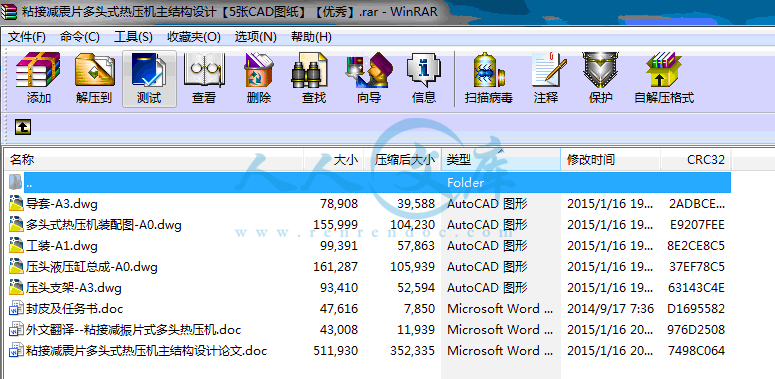
Task: Click the size value 155,999
Action: click(336, 225)
